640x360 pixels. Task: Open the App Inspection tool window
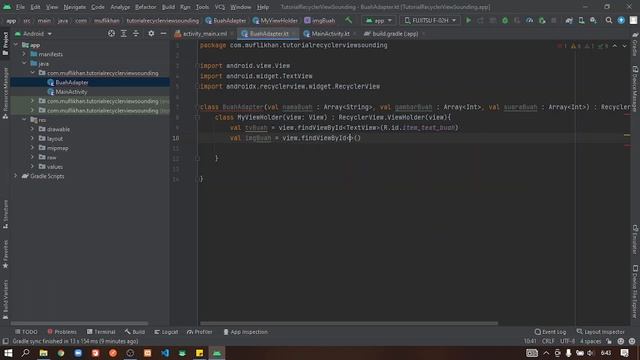point(245,332)
